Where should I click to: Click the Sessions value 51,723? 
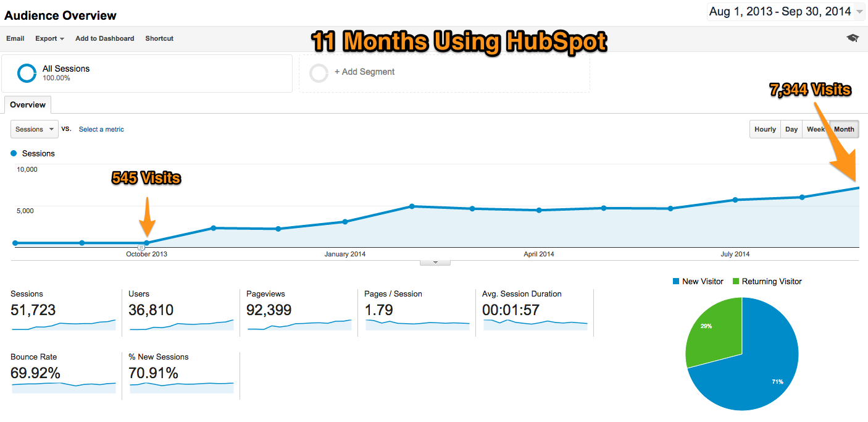pos(33,310)
